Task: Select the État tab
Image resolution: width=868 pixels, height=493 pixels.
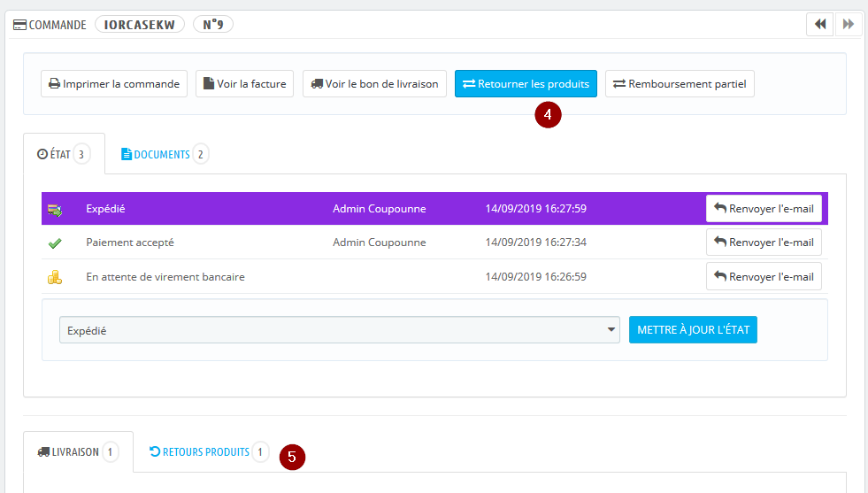Action: point(64,154)
